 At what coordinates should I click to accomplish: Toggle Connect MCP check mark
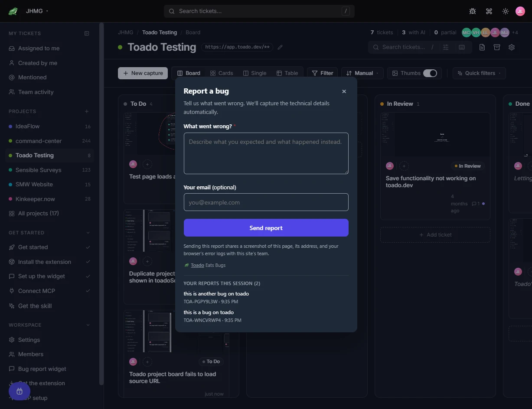point(88,291)
